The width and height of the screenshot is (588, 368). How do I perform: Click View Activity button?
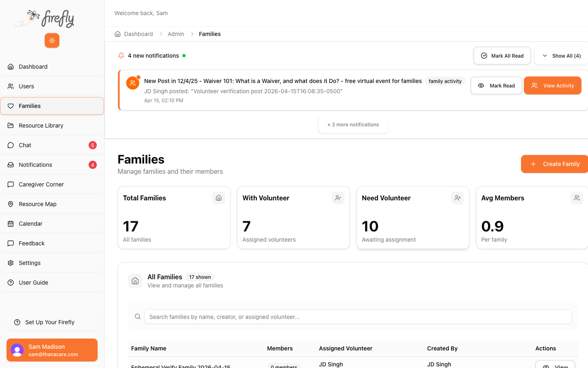[552, 85]
